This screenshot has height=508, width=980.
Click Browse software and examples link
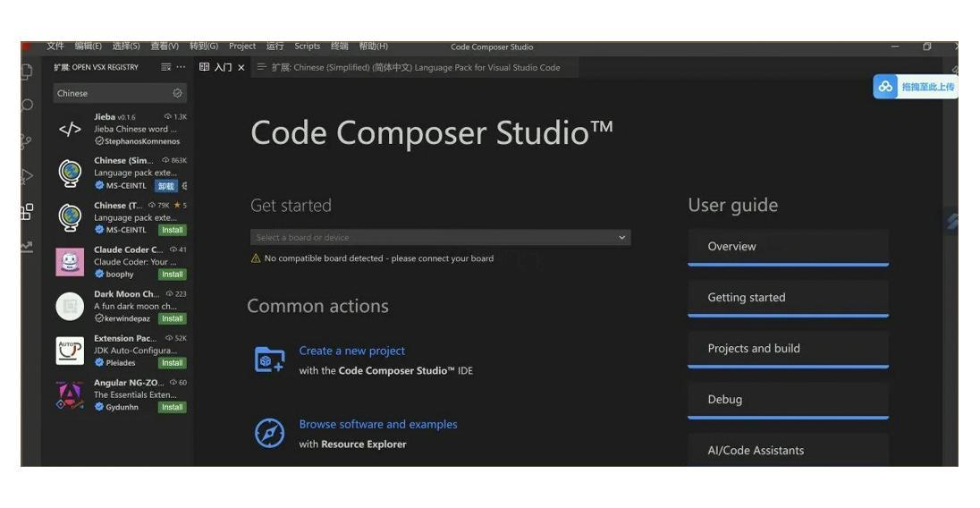377,425
